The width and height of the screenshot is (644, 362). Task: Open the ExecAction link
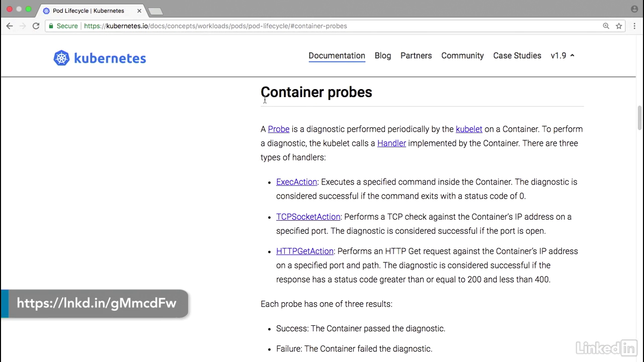[x=296, y=182]
